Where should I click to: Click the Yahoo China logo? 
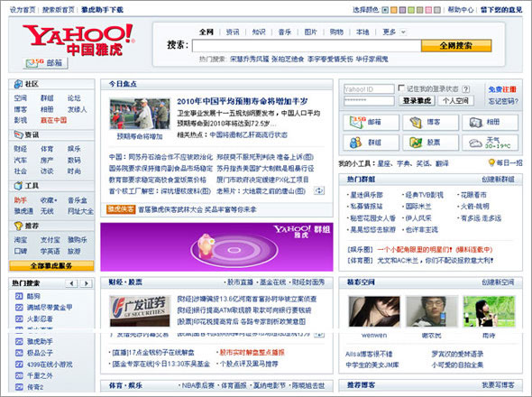(78, 40)
